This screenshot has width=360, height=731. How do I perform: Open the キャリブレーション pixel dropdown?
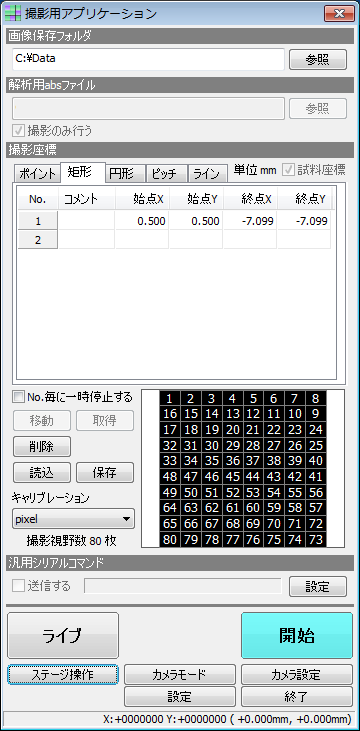pyautogui.click(x=73, y=519)
